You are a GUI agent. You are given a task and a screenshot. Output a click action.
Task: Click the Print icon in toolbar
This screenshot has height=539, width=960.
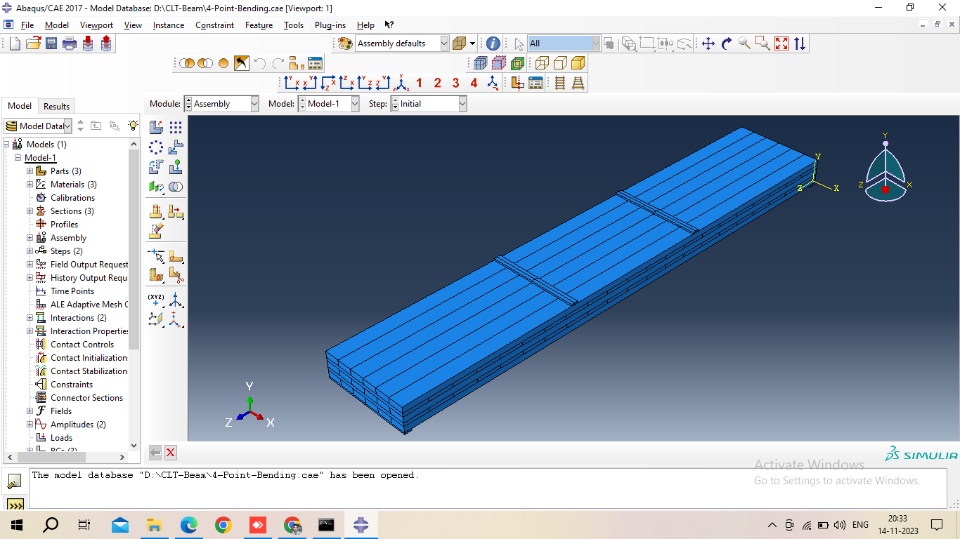[69, 43]
